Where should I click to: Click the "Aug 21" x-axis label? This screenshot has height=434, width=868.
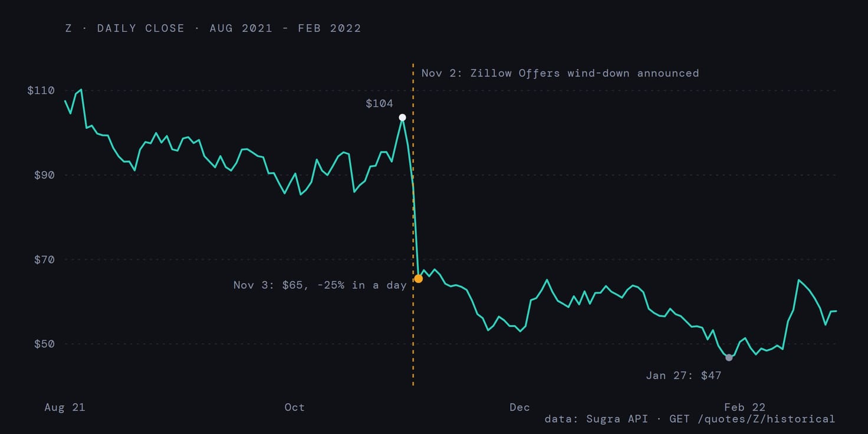65,407
